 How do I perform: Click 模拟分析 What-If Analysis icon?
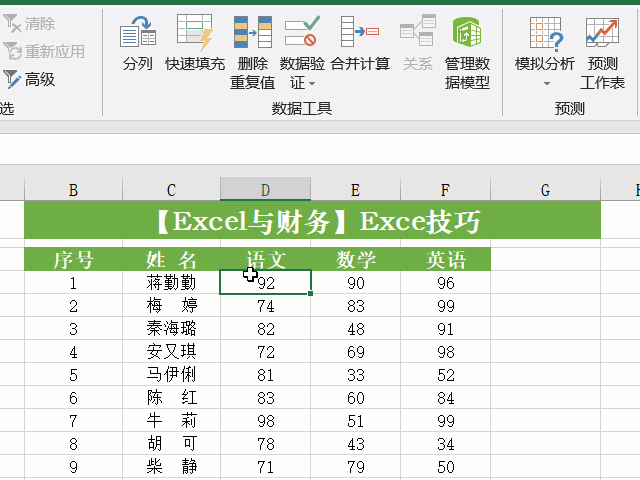[546, 33]
